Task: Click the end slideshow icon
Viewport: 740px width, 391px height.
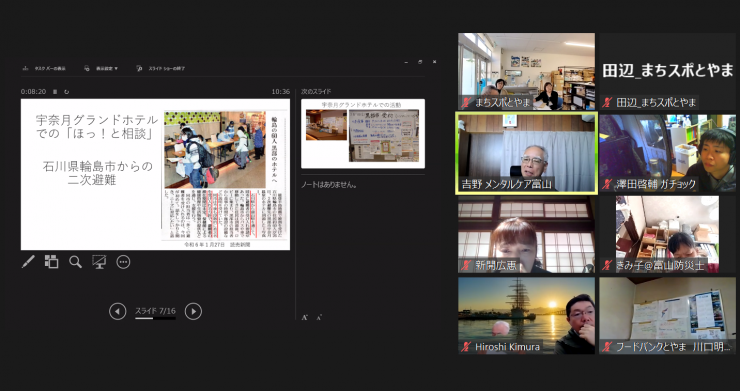Action: click(139, 68)
